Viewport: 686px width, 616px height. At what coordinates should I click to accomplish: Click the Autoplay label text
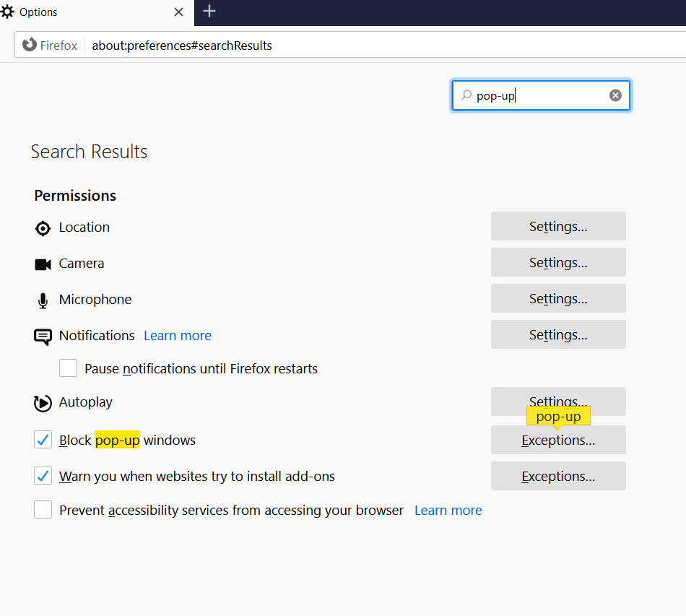[86, 402]
